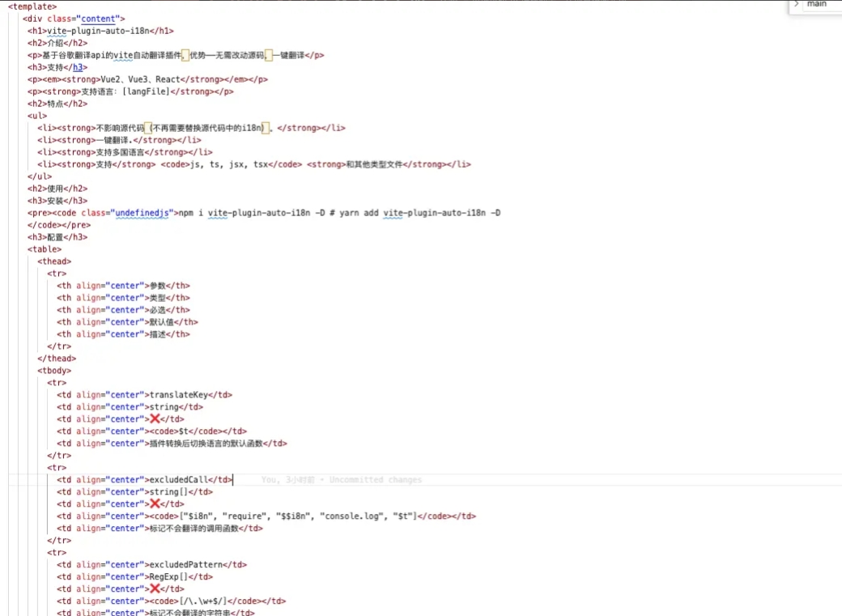The image size is (842, 616).
Task: Click the red cross mark below RegExp[] cell
Action: (155, 588)
